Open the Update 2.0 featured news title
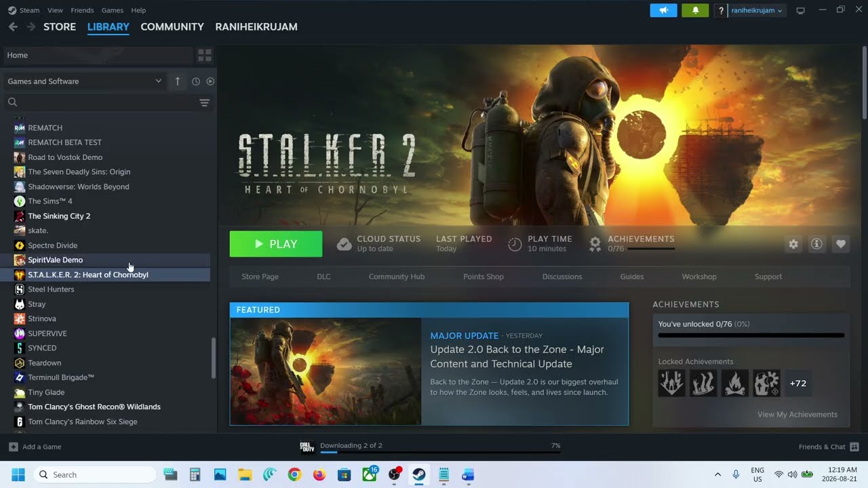The width and height of the screenshot is (868, 488). (x=517, y=357)
